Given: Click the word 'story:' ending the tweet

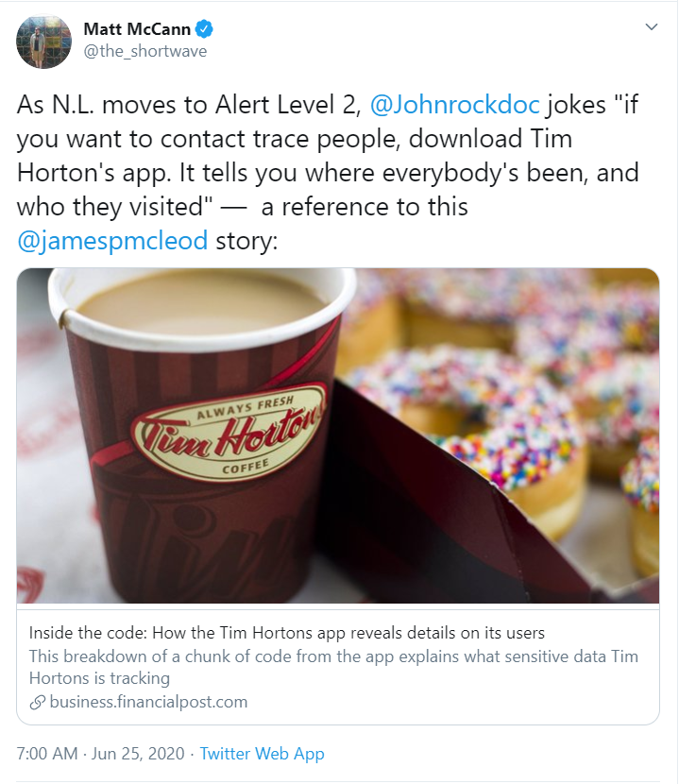Looking at the screenshot, I should (246, 241).
